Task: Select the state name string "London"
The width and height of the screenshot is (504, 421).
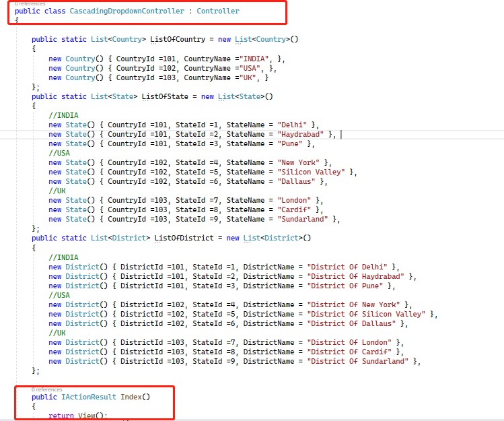Action: point(294,200)
